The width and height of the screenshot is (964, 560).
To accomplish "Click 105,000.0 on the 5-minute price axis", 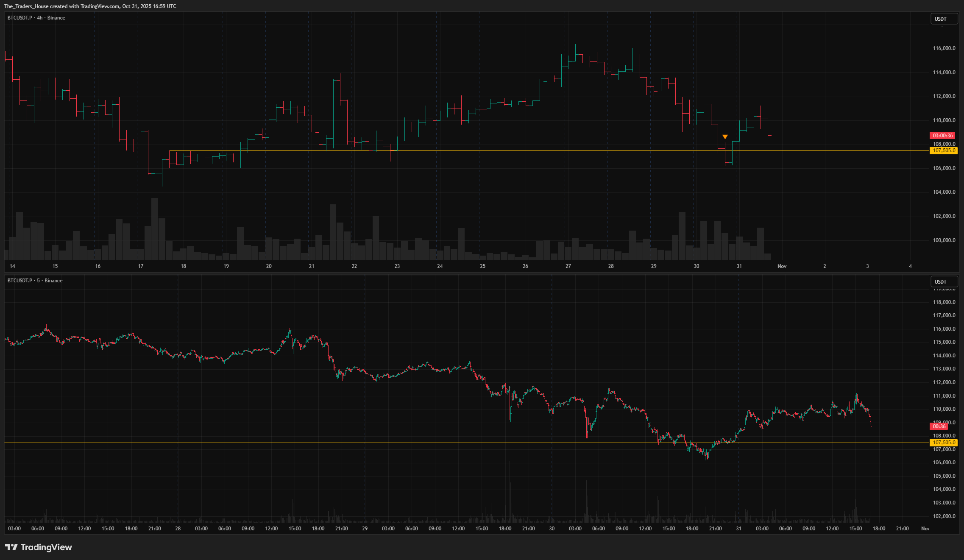I will (x=944, y=476).
